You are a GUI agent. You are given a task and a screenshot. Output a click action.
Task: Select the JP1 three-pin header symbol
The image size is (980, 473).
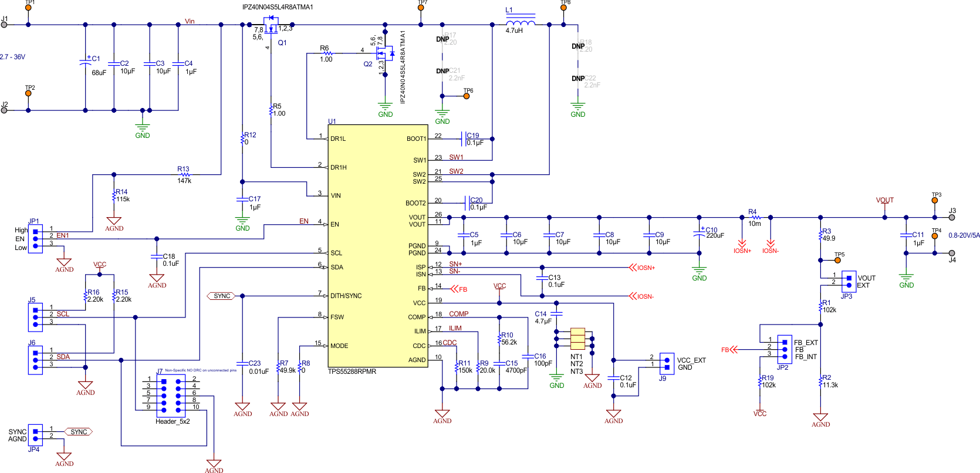point(35,239)
